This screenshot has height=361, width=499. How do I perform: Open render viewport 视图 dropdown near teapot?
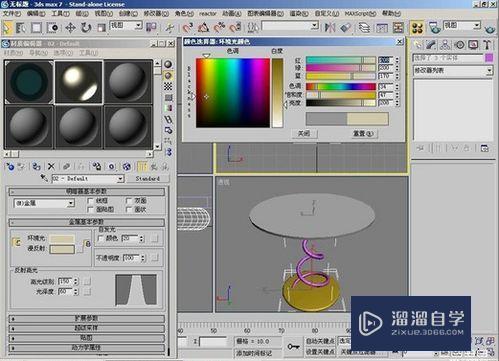pyautogui.click(x=462, y=25)
